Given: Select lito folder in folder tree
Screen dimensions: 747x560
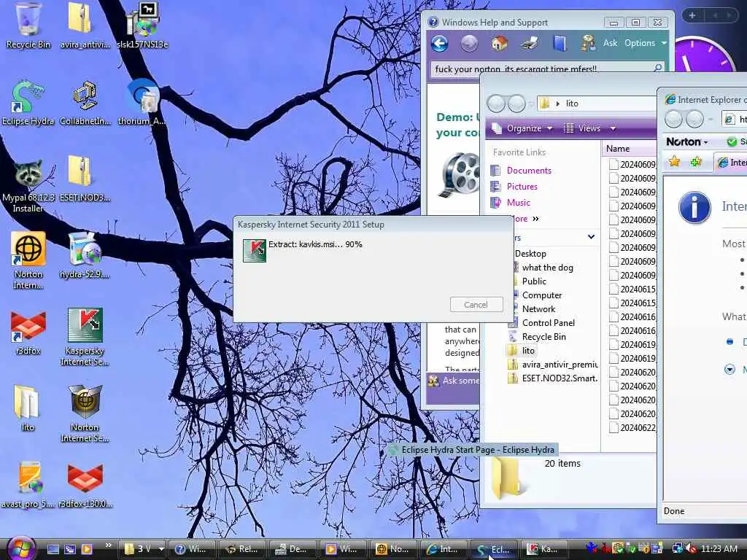Looking at the screenshot, I should (x=522, y=351).
